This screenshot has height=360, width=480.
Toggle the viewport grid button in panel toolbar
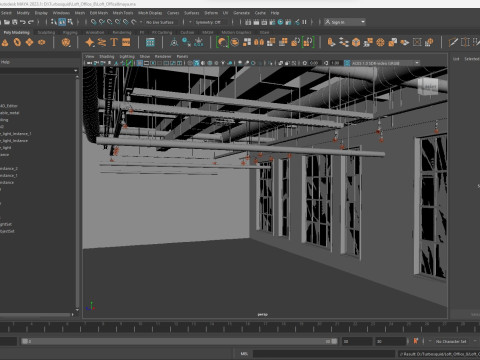coord(139,63)
